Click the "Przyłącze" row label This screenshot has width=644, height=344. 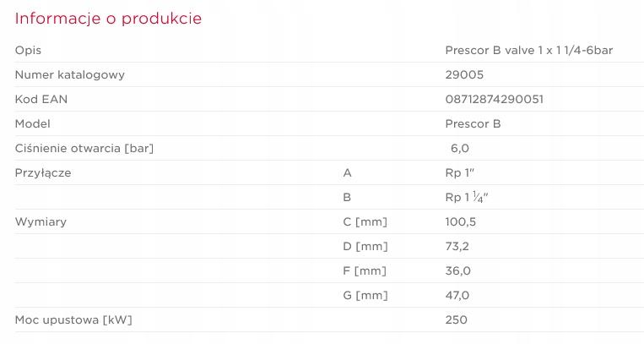click(43, 172)
